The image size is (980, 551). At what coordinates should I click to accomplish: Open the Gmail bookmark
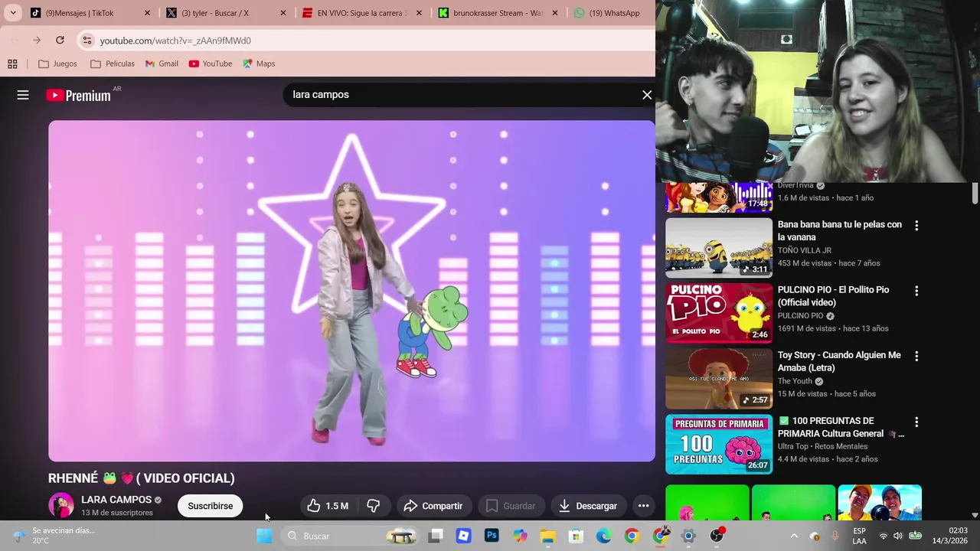[162, 64]
